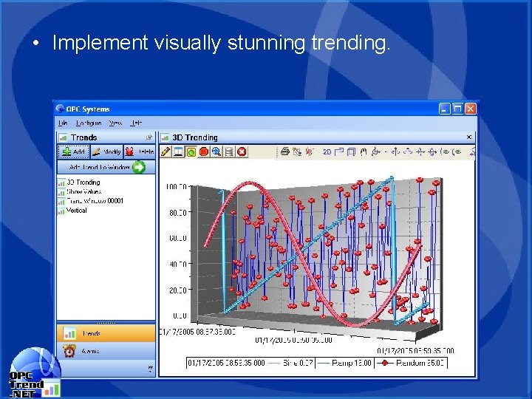Click the legend timestamp 01/17/2005 08:58:35.000

point(226,363)
